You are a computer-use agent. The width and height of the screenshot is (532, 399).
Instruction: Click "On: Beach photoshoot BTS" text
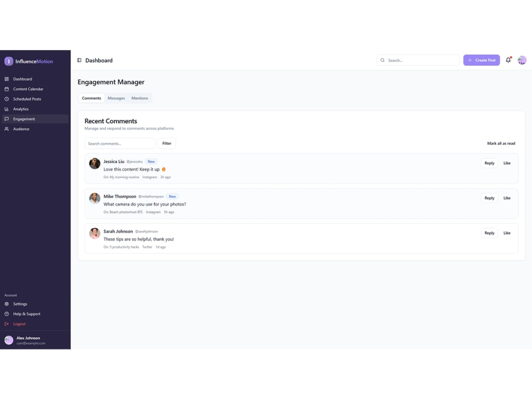click(x=123, y=212)
